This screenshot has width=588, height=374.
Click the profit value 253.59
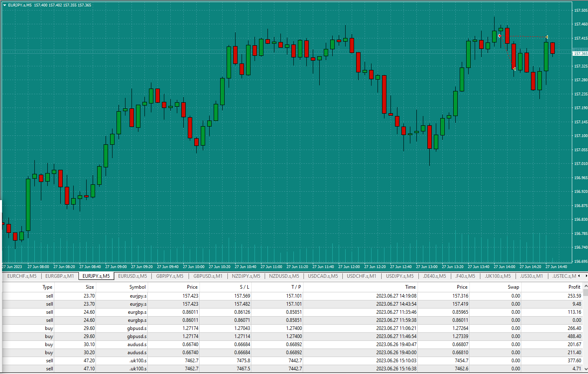click(x=574, y=296)
